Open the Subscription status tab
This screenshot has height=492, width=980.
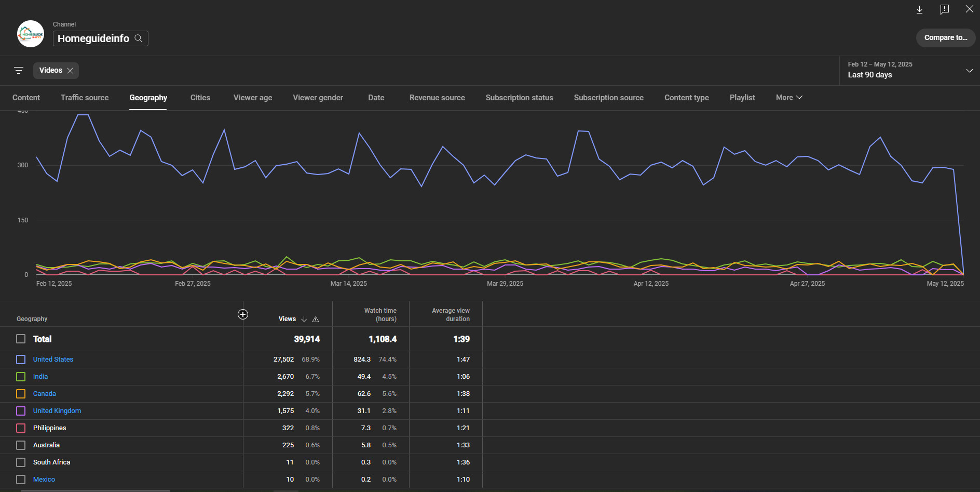520,98
